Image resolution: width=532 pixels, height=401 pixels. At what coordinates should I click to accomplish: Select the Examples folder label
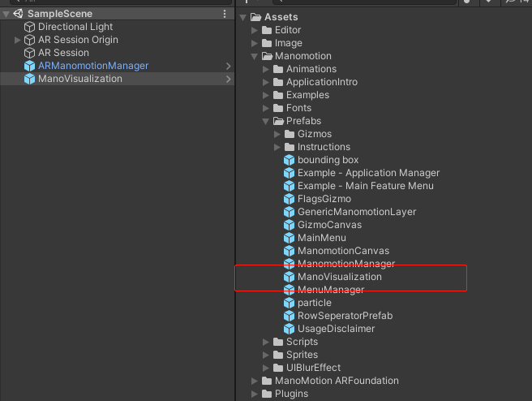307,95
